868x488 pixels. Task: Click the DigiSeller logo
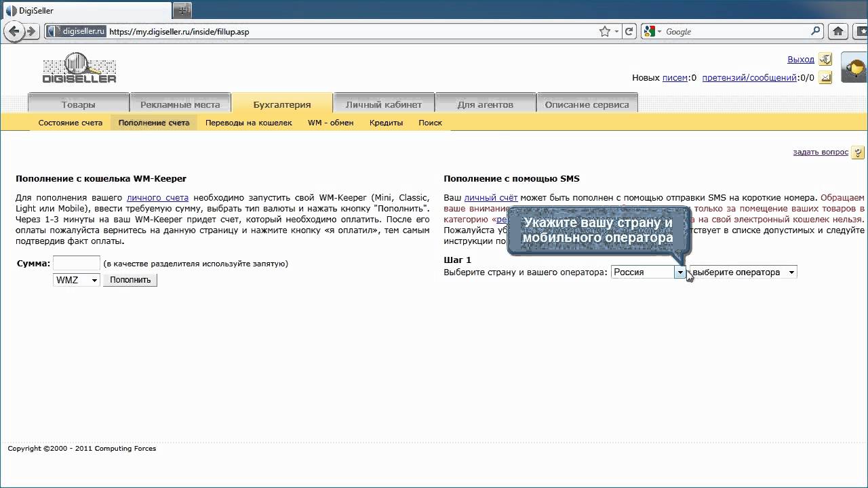tap(79, 68)
